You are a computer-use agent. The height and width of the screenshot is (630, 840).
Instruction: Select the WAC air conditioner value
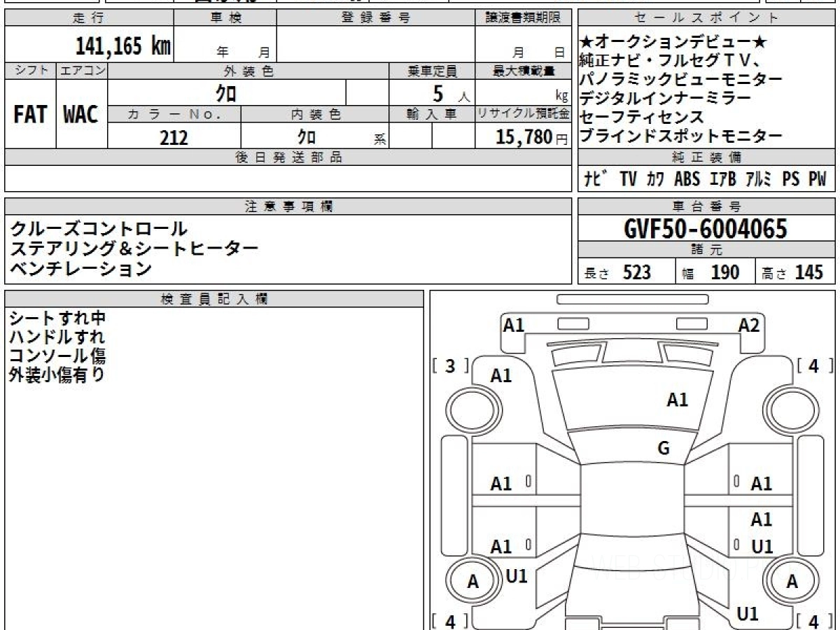click(81, 115)
